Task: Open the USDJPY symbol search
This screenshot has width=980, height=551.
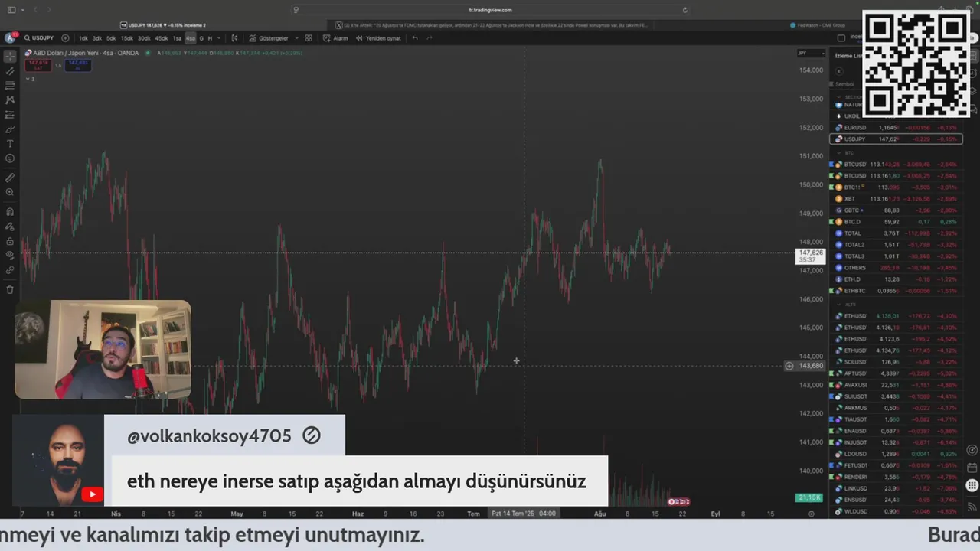Action: (x=39, y=38)
